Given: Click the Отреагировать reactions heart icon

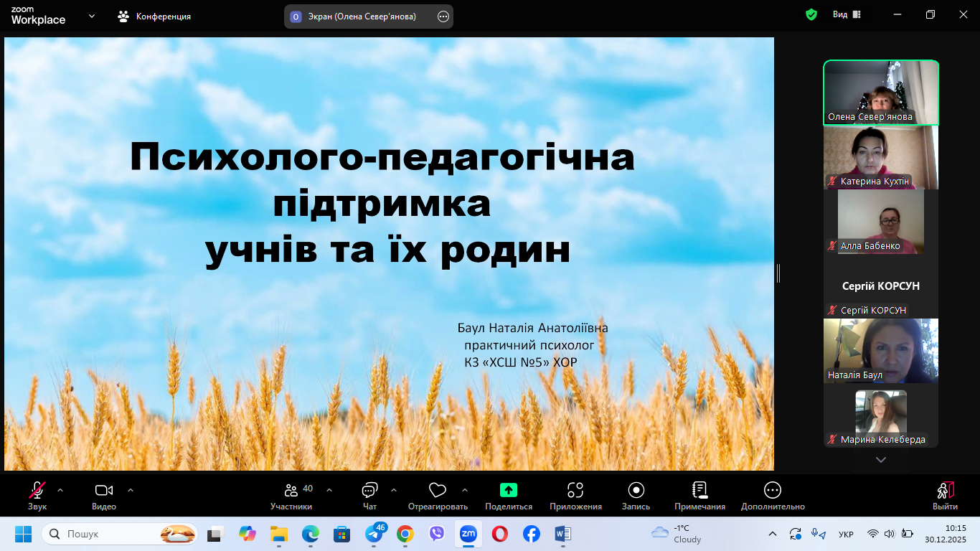Looking at the screenshot, I should click(437, 491).
